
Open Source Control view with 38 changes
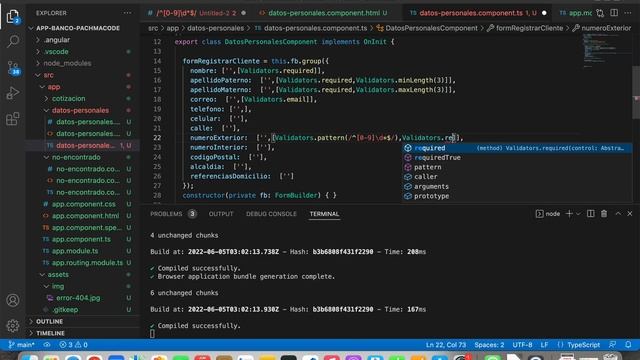pyautogui.click(x=13, y=67)
